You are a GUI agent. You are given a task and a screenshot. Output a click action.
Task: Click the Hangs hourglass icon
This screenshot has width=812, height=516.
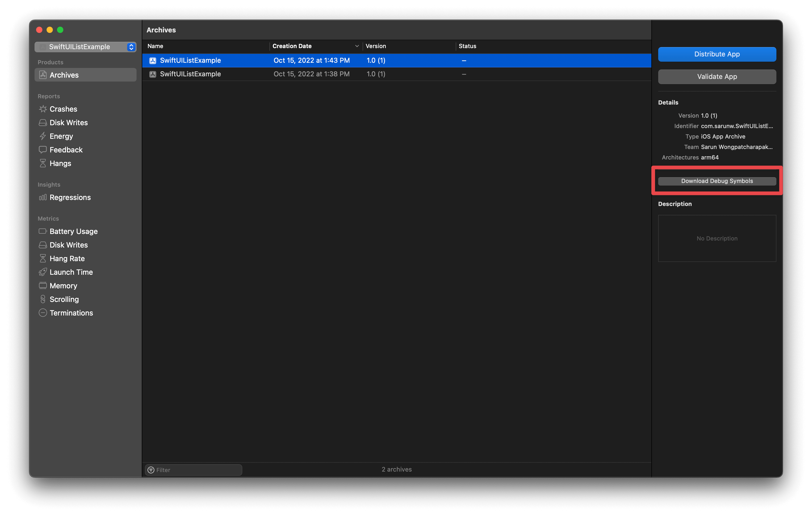43,163
